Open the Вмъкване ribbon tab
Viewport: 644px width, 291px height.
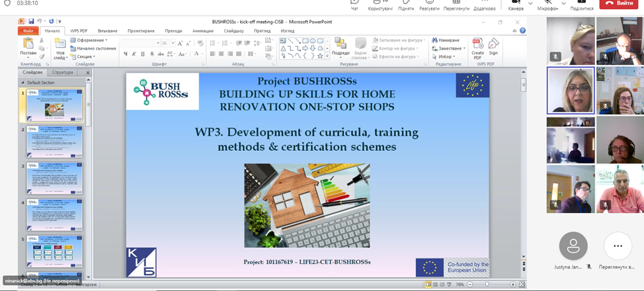point(108,31)
